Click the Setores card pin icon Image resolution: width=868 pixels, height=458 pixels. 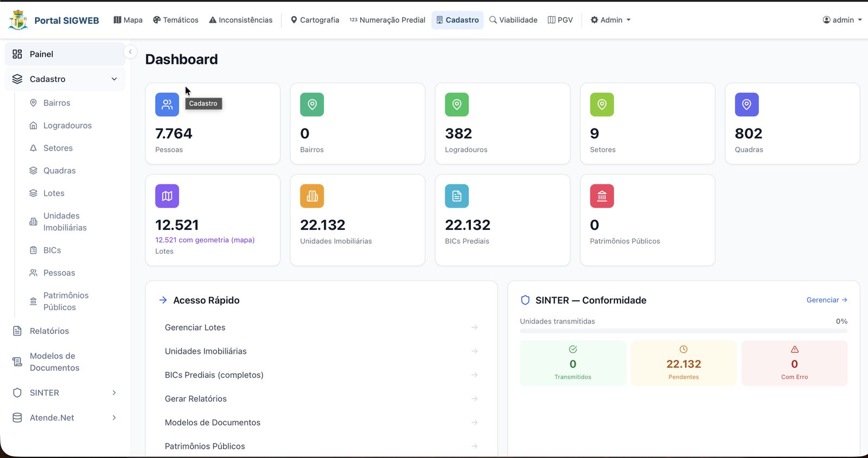tap(602, 105)
